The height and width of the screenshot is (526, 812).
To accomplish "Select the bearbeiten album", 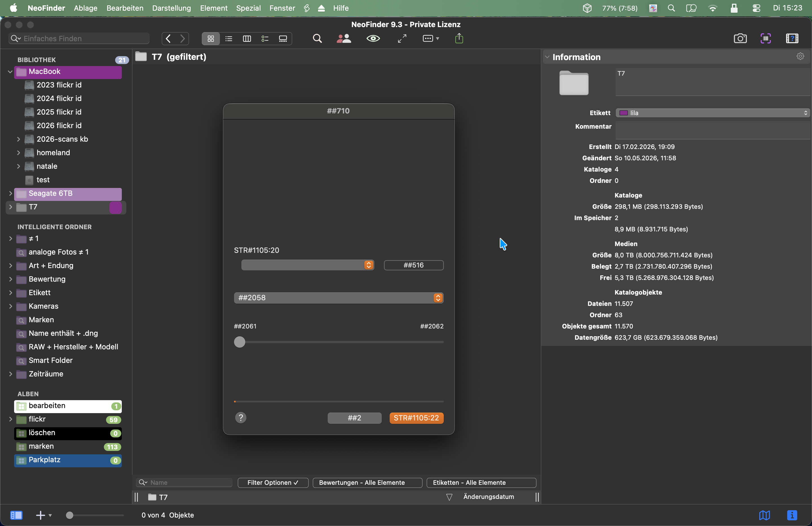I will click(x=68, y=406).
